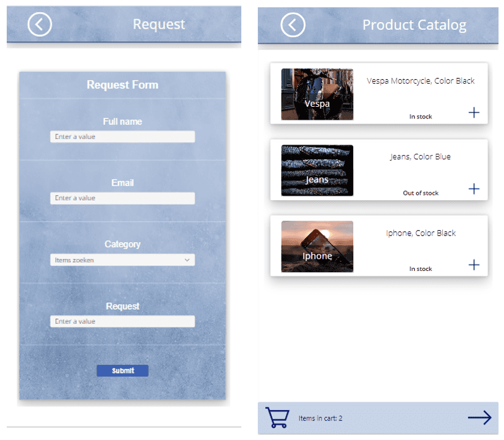Focus the Full name input field
This screenshot has width=504, height=440.
point(122,137)
